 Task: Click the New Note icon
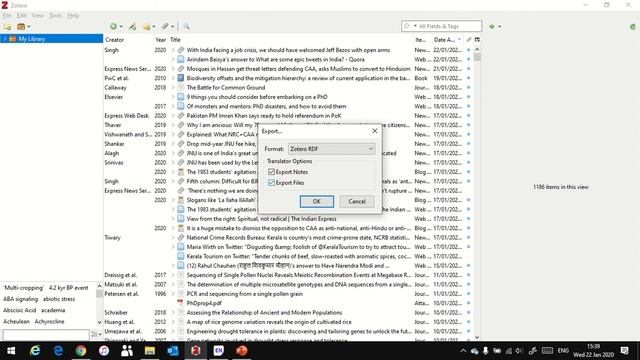click(147, 27)
